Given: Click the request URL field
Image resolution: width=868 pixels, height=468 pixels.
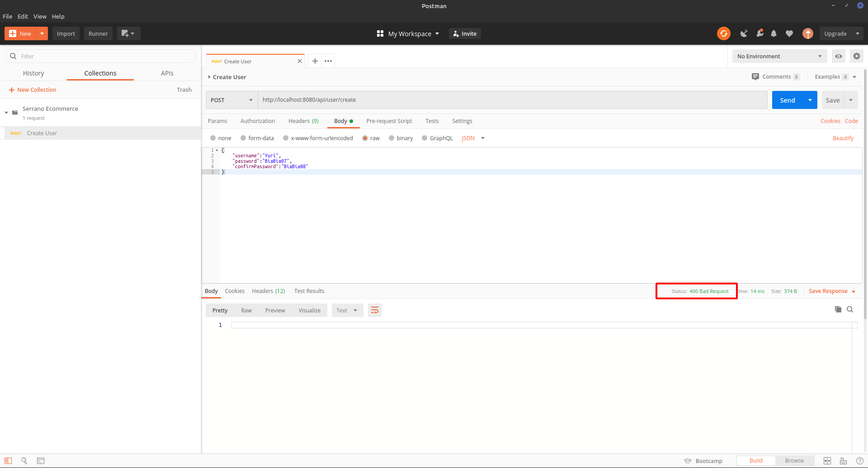Looking at the screenshot, I should pos(512,100).
